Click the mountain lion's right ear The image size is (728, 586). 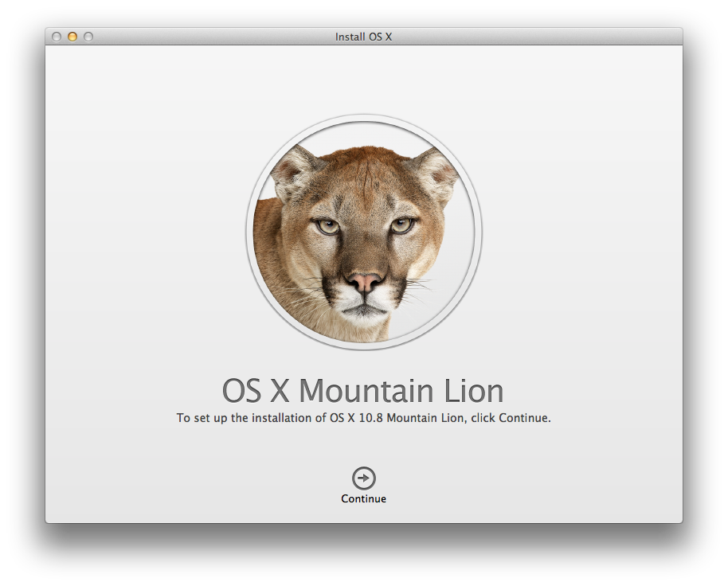(436, 171)
